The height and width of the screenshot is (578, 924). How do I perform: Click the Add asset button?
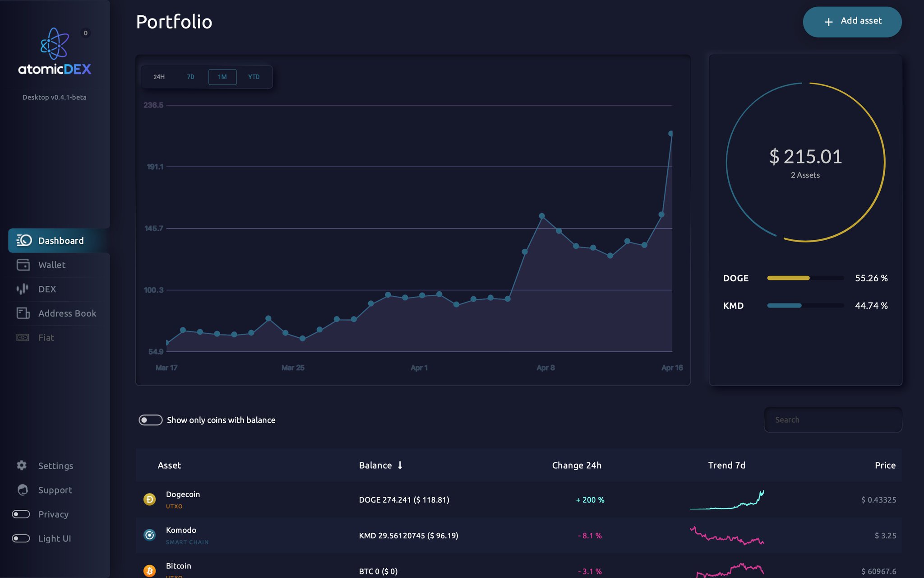(x=852, y=22)
